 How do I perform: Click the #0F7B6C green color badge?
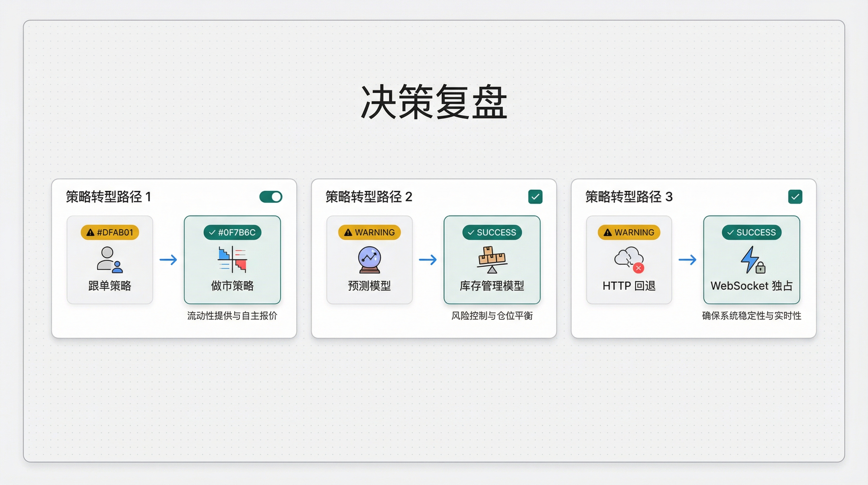coord(232,232)
